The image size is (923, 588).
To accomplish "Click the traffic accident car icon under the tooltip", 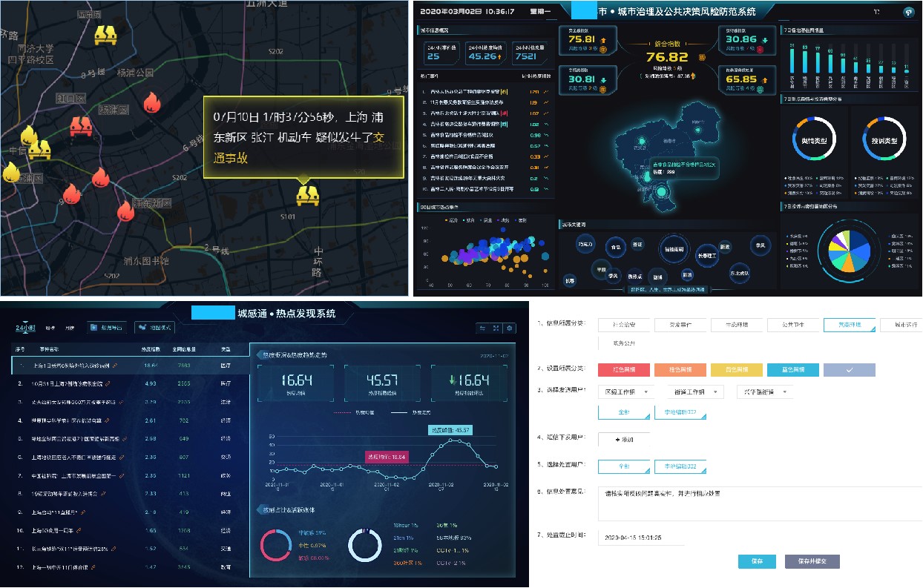I will point(307,195).
